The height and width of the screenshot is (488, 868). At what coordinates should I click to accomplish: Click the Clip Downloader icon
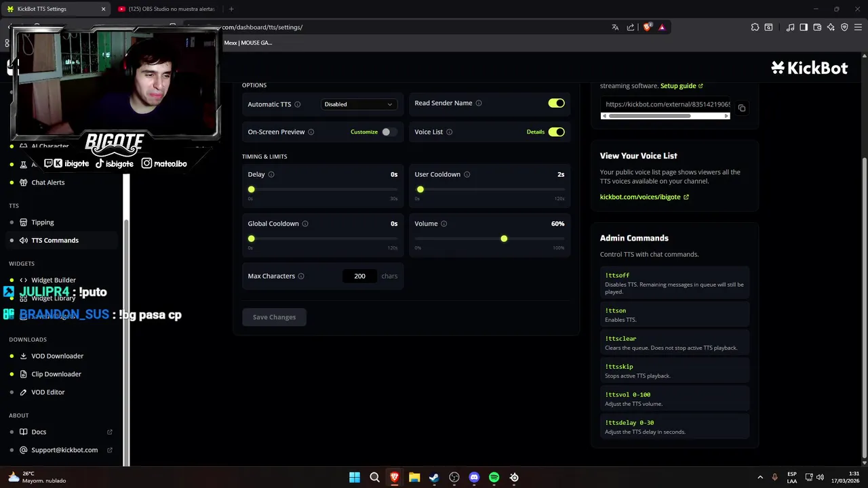pos(24,374)
